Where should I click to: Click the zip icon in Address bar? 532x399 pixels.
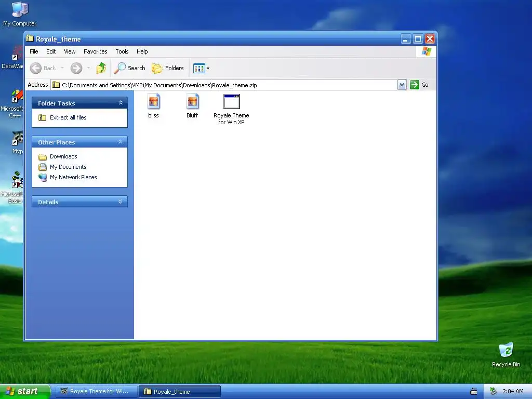(56, 85)
